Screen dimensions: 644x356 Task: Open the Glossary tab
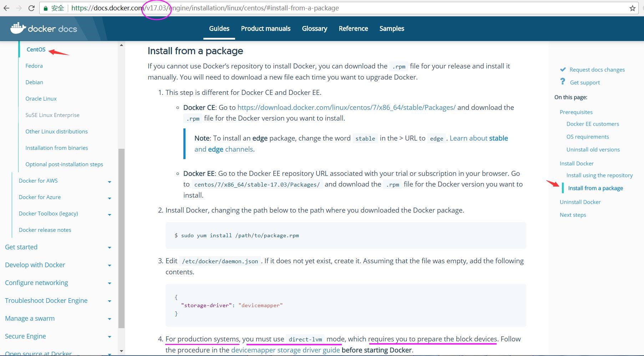tap(315, 29)
